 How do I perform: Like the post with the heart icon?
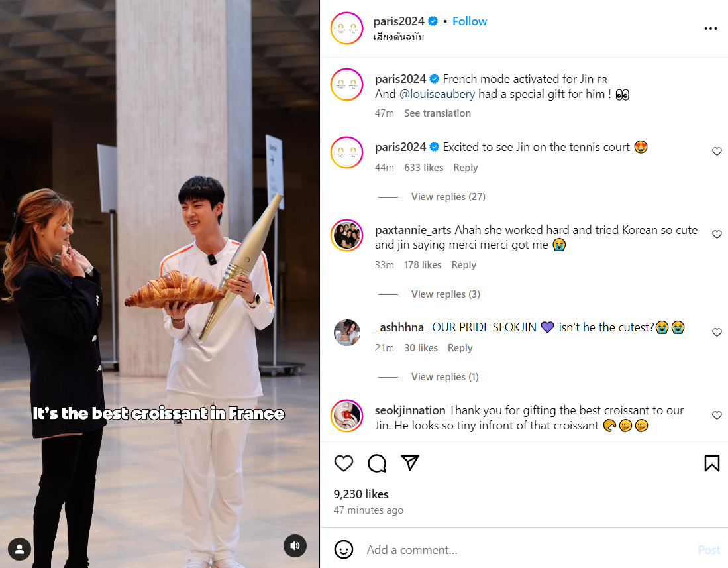click(344, 463)
